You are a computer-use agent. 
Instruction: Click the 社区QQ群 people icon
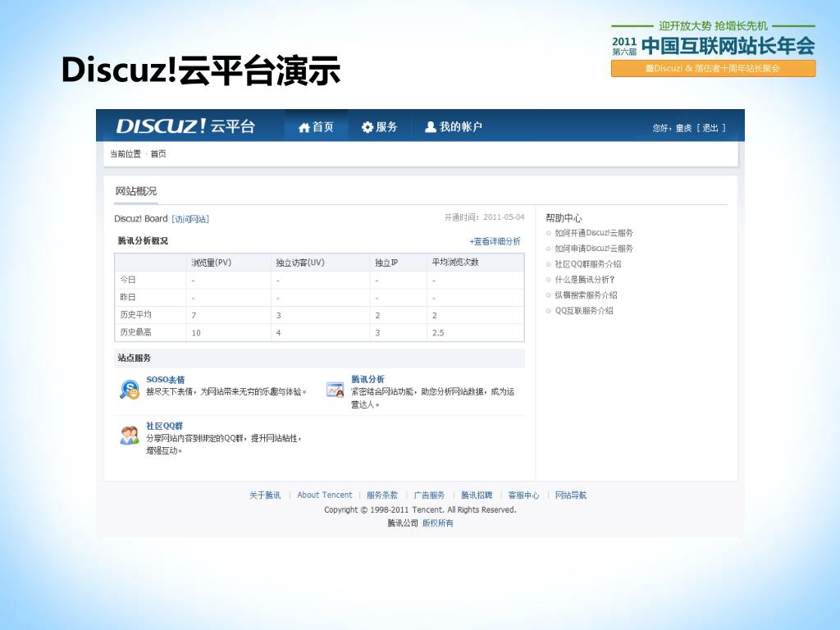tap(129, 436)
